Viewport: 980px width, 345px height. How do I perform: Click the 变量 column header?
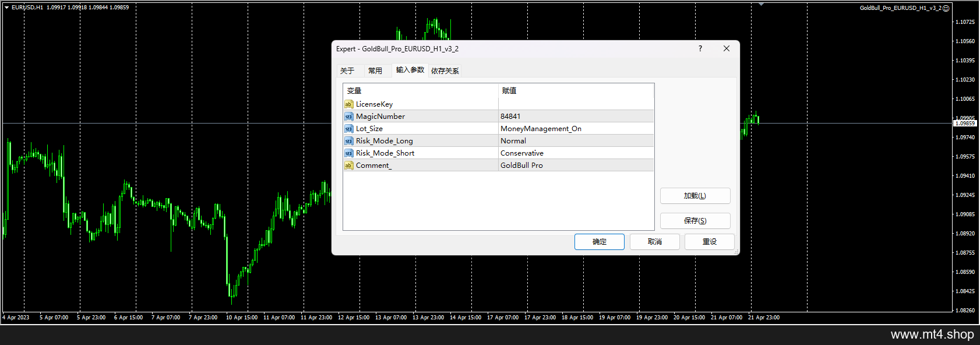point(421,90)
